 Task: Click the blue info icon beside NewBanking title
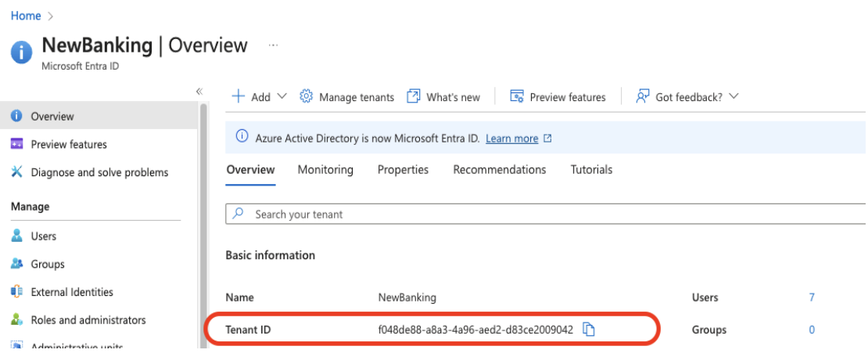tap(21, 52)
